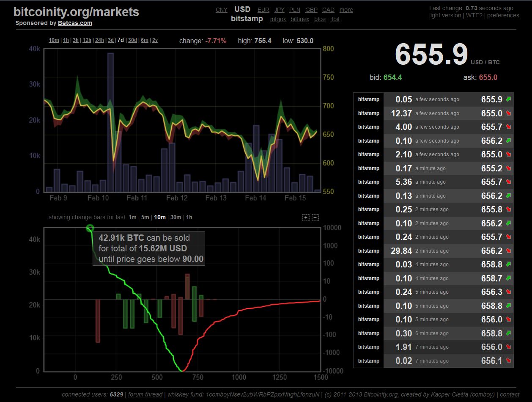This screenshot has height=402, width=532.
Task: Click the green arrow next to 0.30 trade
Action: (x=508, y=333)
